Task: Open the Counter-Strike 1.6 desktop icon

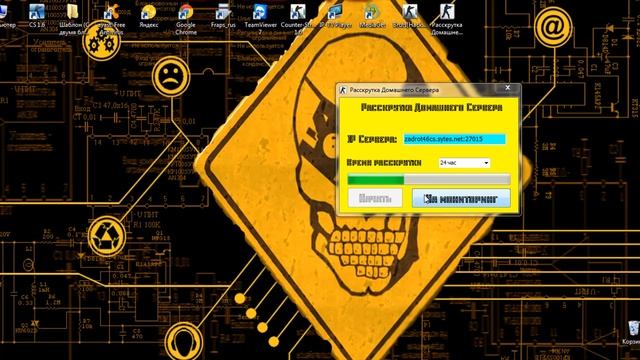Action: tap(298, 18)
